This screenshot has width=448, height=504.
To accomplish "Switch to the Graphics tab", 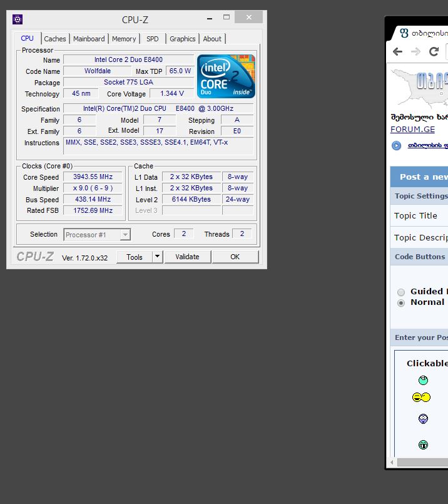I will pyautogui.click(x=182, y=39).
